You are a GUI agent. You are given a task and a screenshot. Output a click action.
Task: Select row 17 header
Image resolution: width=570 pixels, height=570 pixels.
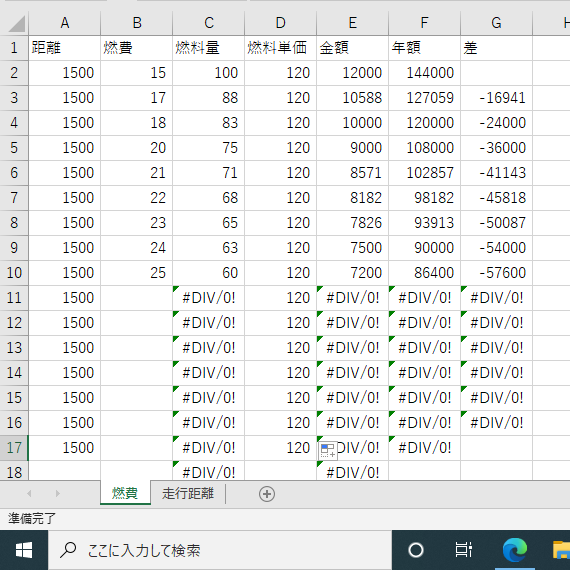(x=14, y=448)
